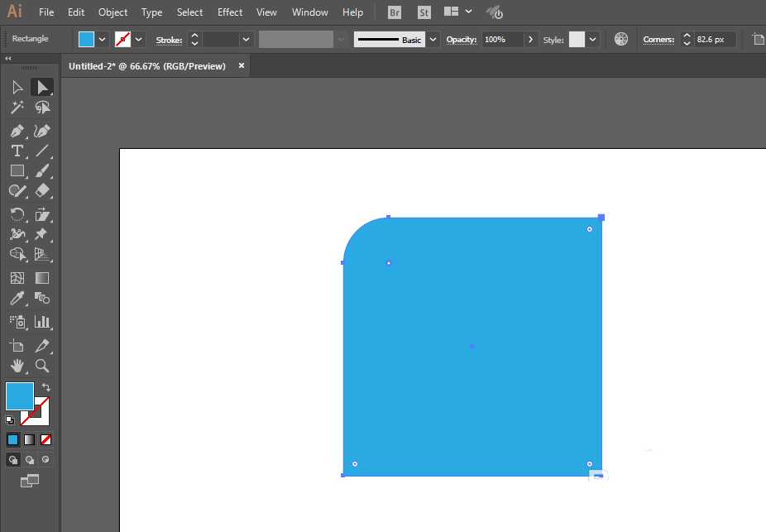This screenshot has width=766, height=532.
Task: Open the Effect menu
Action: (230, 12)
